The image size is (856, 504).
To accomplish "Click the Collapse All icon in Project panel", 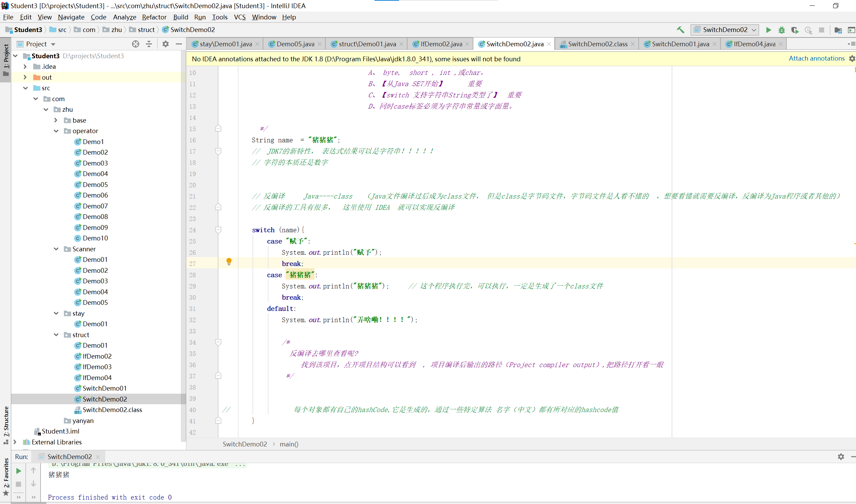I will pyautogui.click(x=149, y=44).
